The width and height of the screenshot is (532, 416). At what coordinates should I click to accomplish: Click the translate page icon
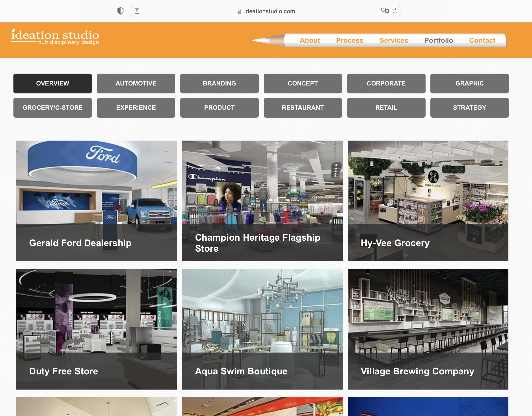(385, 11)
